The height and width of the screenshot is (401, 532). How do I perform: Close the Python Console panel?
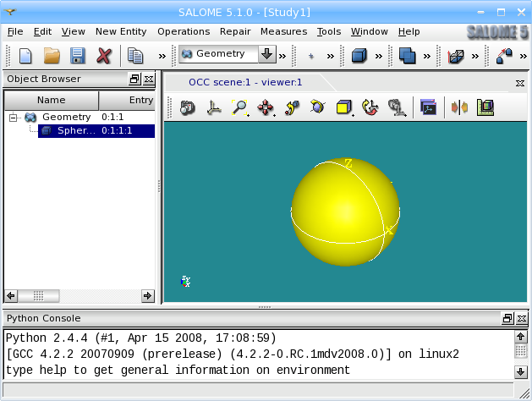[522, 319]
